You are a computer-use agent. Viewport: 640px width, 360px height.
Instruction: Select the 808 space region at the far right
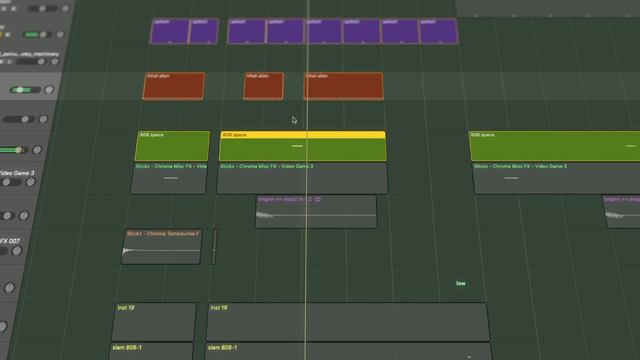[554, 146]
